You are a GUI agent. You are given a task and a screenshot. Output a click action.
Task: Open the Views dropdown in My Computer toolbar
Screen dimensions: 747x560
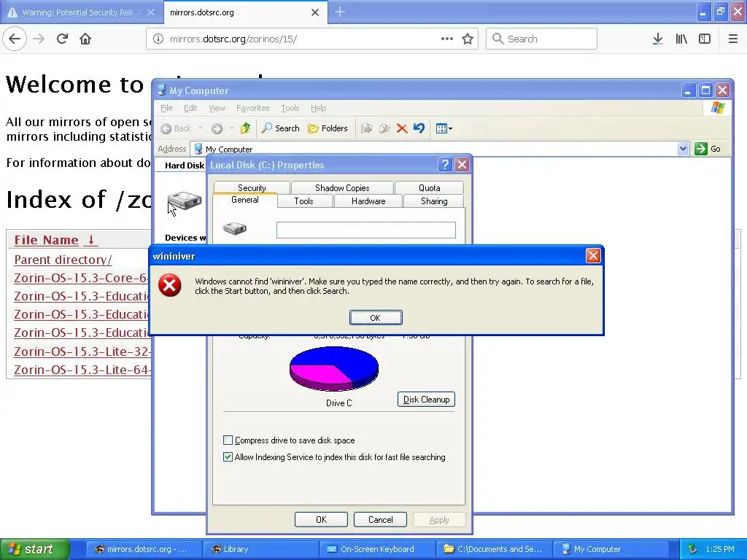pyautogui.click(x=444, y=128)
